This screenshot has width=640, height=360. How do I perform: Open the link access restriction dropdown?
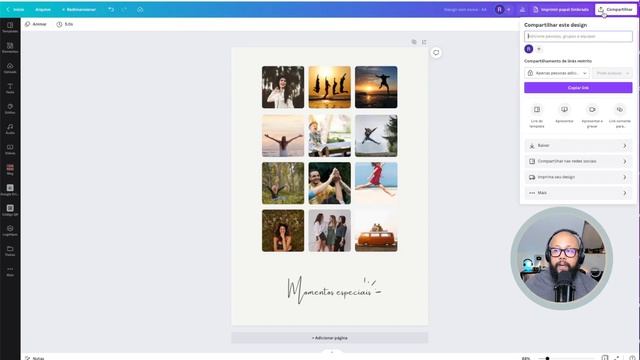coord(557,73)
